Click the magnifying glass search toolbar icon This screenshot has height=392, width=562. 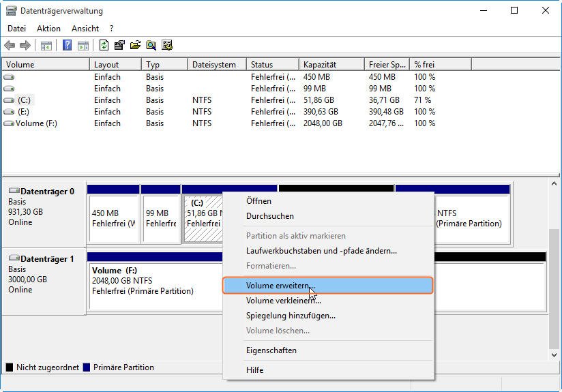(151, 46)
